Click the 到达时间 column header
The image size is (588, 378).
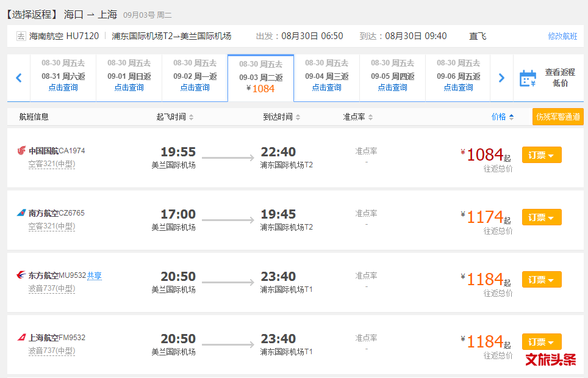278,117
